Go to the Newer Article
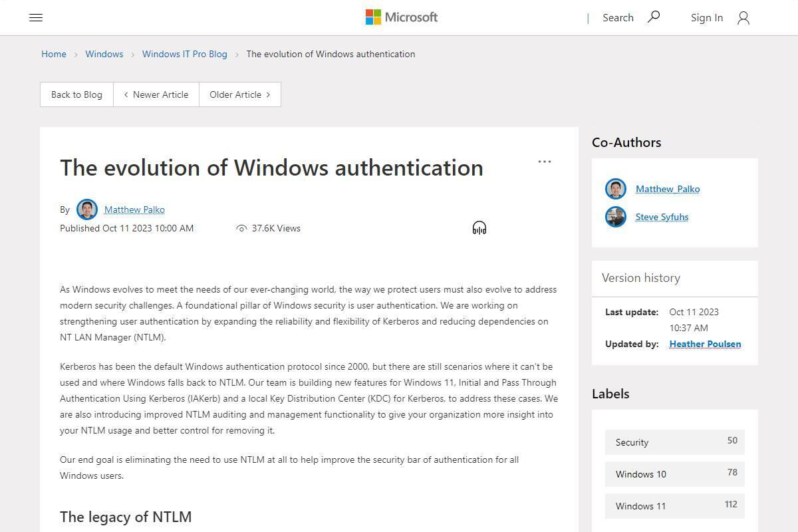This screenshot has height=532, width=798. pyautogui.click(x=156, y=94)
